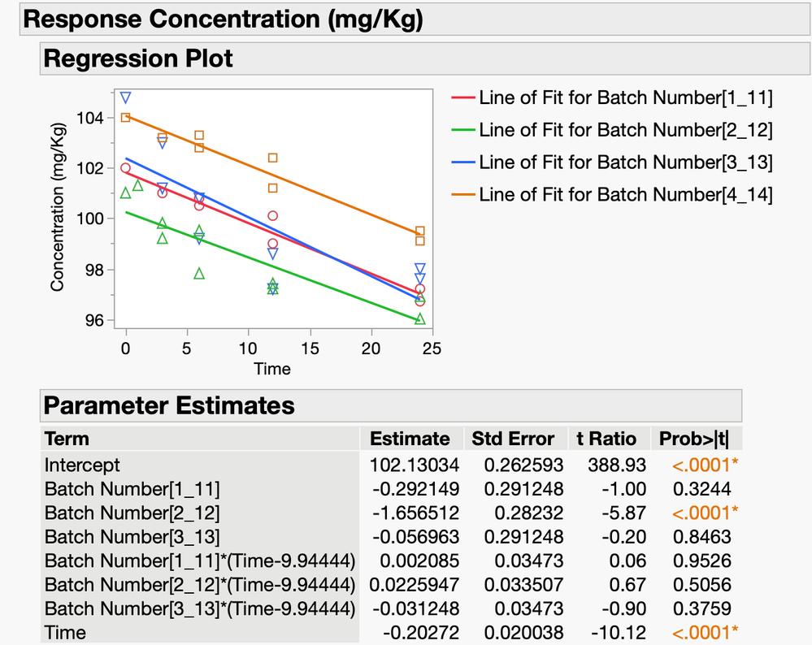Collapse the Regression Plot section header

point(138,58)
